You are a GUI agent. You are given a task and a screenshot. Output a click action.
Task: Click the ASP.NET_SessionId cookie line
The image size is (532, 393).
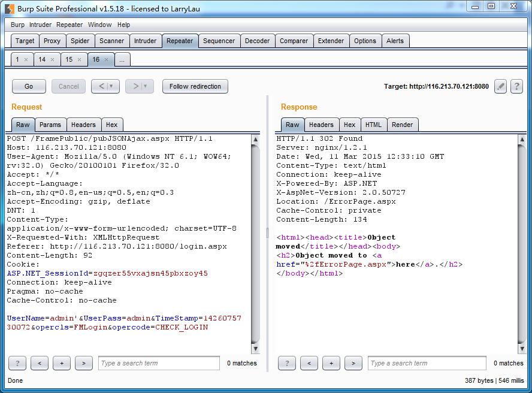click(x=107, y=273)
